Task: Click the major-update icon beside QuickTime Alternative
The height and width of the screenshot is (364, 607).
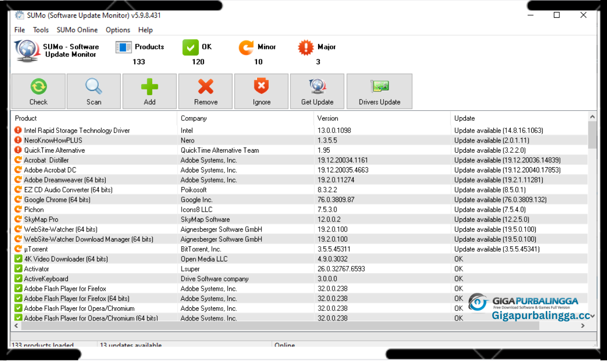Action: (18, 150)
